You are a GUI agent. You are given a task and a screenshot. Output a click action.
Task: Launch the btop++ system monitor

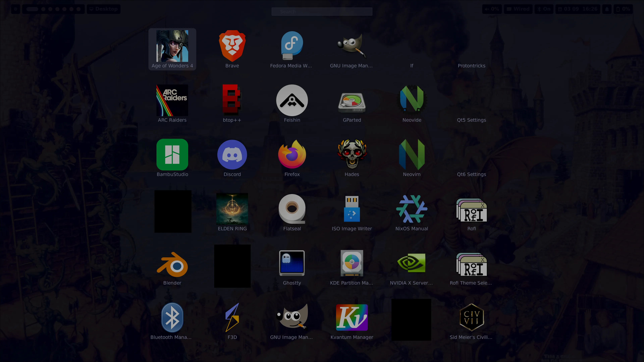point(232,100)
